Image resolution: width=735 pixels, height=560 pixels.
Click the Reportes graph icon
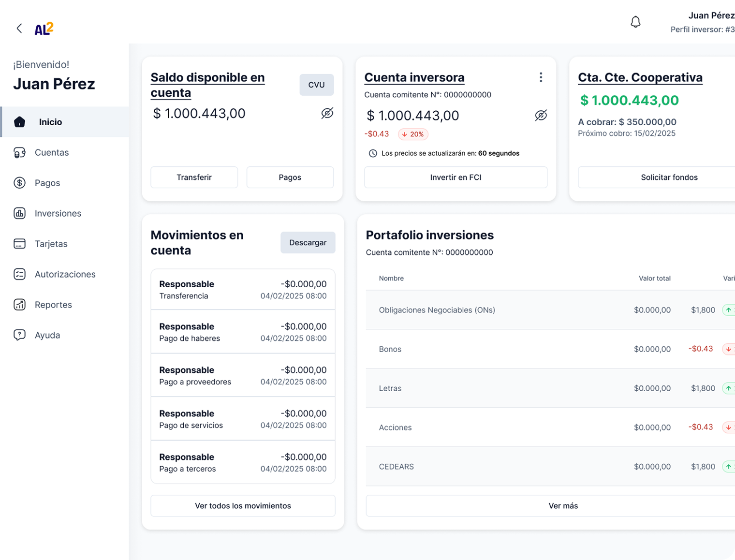(20, 305)
